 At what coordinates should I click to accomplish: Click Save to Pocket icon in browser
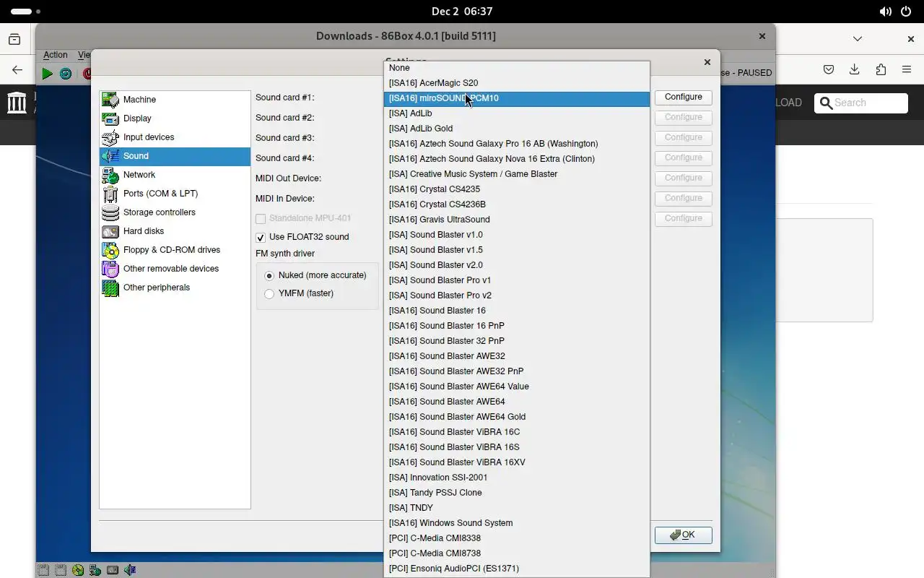pyautogui.click(x=829, y=70)
